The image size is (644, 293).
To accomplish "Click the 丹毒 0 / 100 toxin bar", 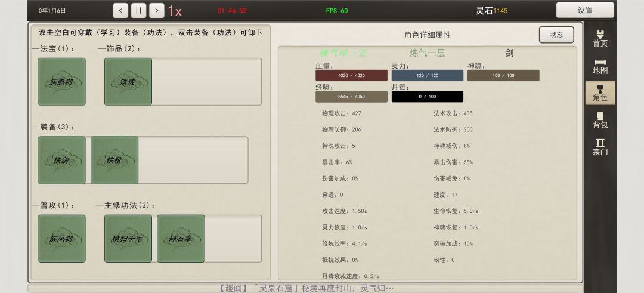I will coord(427,97).
